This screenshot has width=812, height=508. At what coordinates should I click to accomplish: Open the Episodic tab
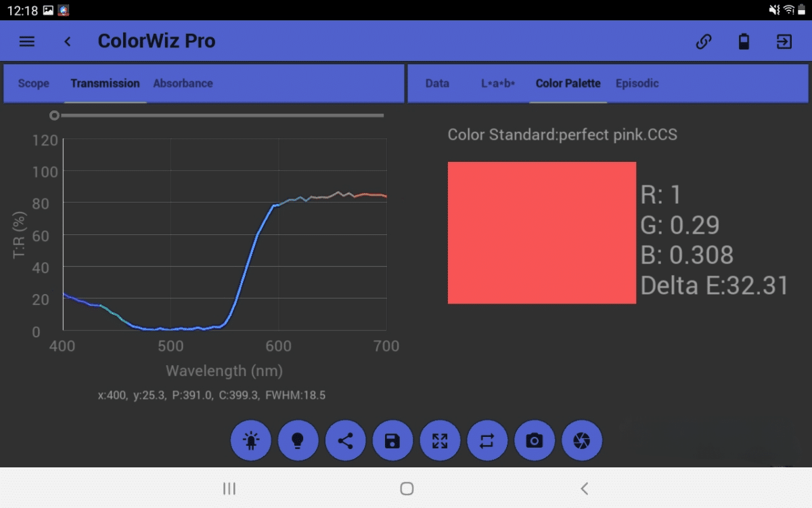(x=637, y=83)
